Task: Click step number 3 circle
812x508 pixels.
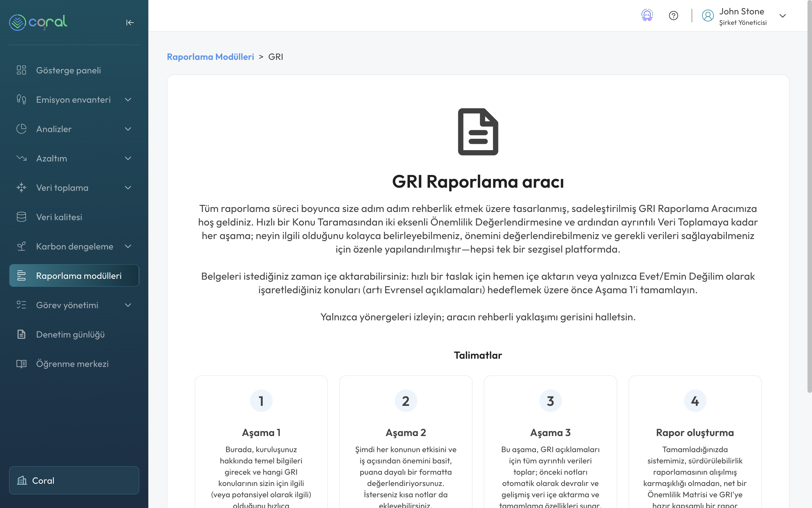Action: coord(550,401)
